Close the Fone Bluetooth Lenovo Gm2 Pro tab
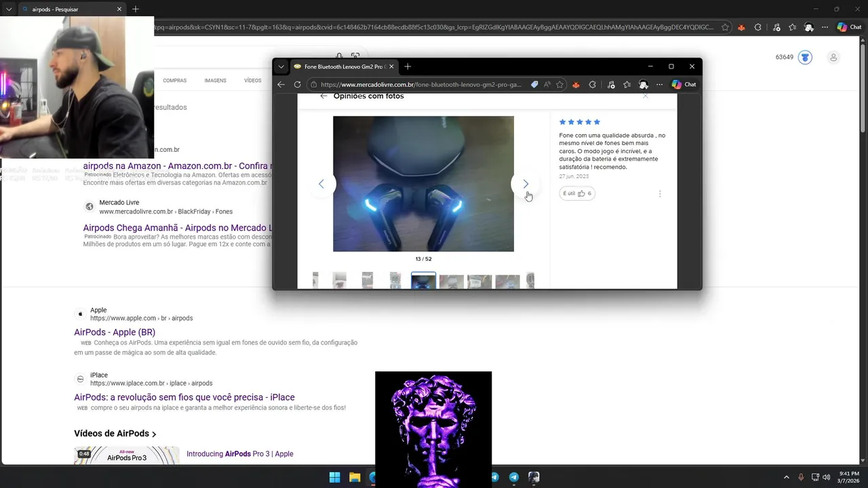This screenshot has width=868, height=488. point(391,66)
